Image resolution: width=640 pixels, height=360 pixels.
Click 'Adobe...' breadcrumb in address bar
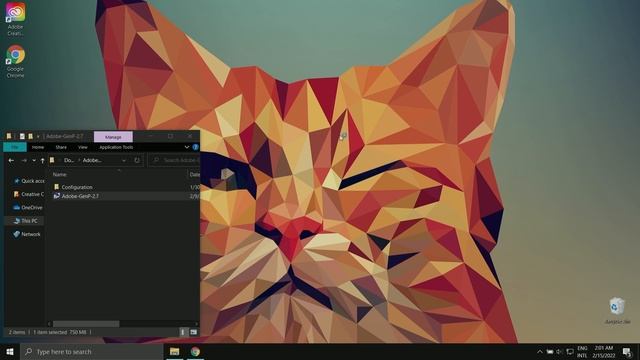[x=92, y=160]
